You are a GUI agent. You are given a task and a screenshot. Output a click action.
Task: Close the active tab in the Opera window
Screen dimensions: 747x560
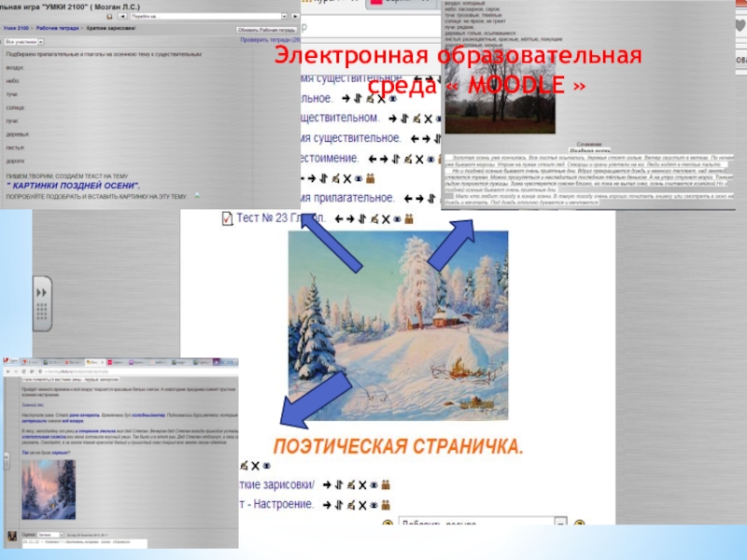tap(102, 362)
